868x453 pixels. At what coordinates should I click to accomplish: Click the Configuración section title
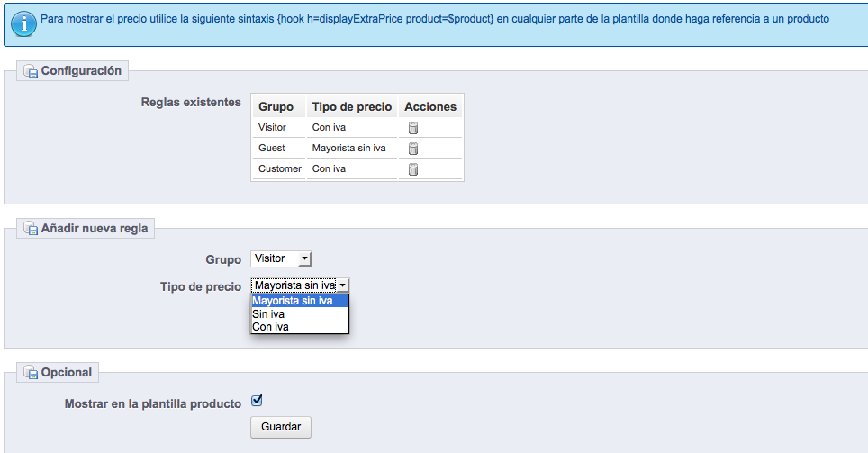click(81, 71)
